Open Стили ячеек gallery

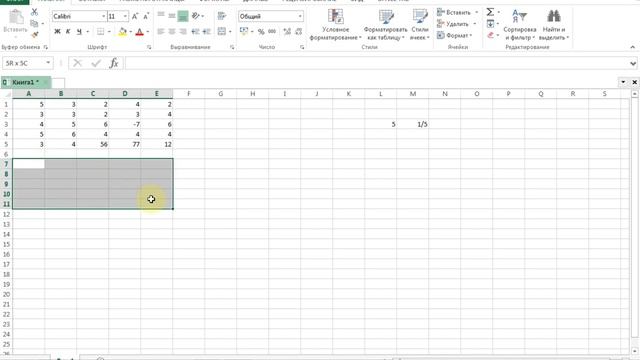[x=420, y=25]
